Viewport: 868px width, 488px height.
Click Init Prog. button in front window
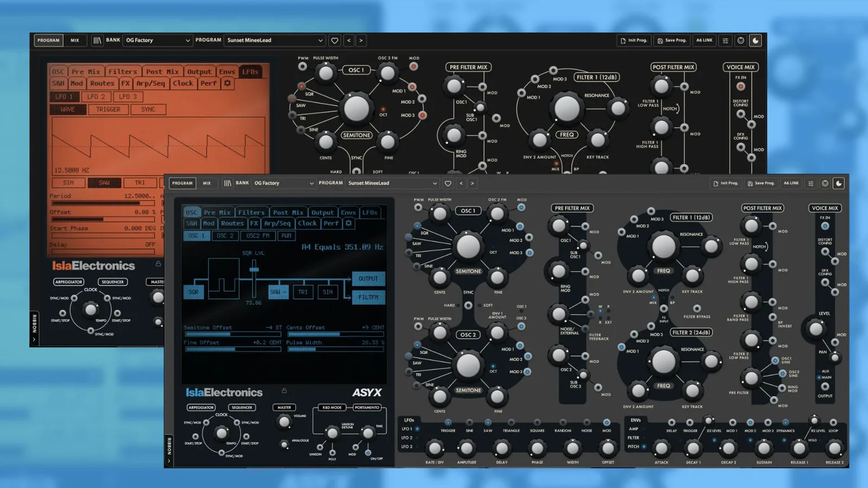tap(726, 183)
